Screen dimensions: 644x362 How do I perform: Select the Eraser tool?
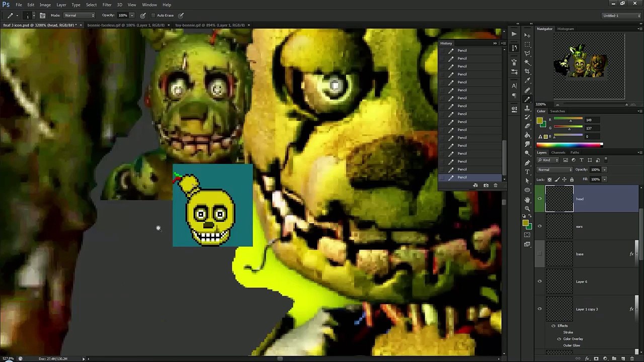(x=527, y=126)
